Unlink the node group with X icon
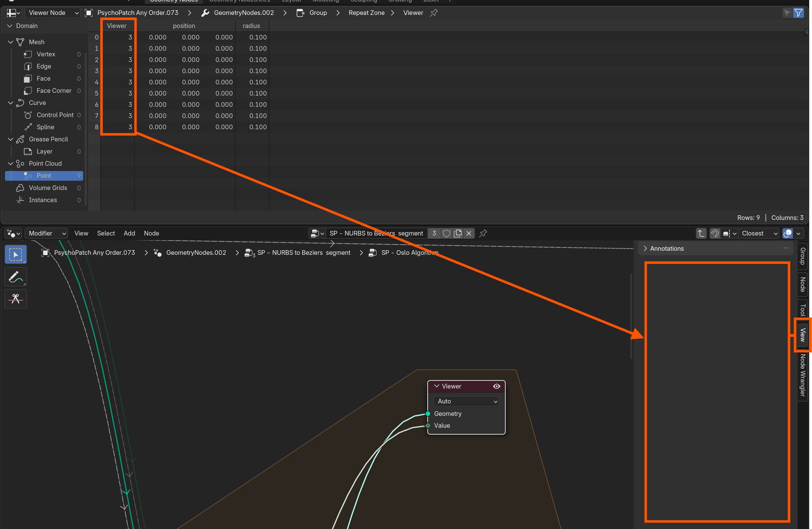The width and height of the screenshot is (812, 529). click(469, 233)
